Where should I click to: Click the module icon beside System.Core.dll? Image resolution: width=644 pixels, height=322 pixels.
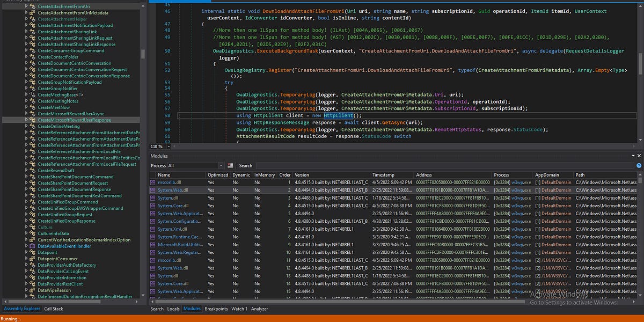click(x=153, y=206)
